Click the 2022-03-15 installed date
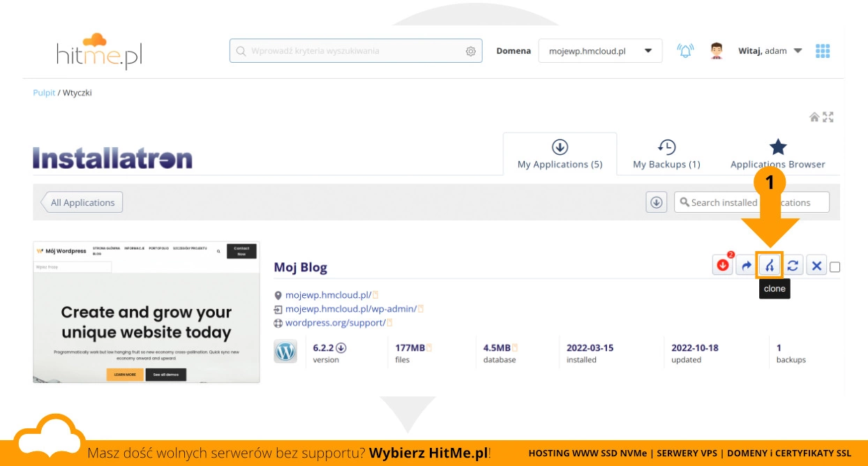 [590, 347]
